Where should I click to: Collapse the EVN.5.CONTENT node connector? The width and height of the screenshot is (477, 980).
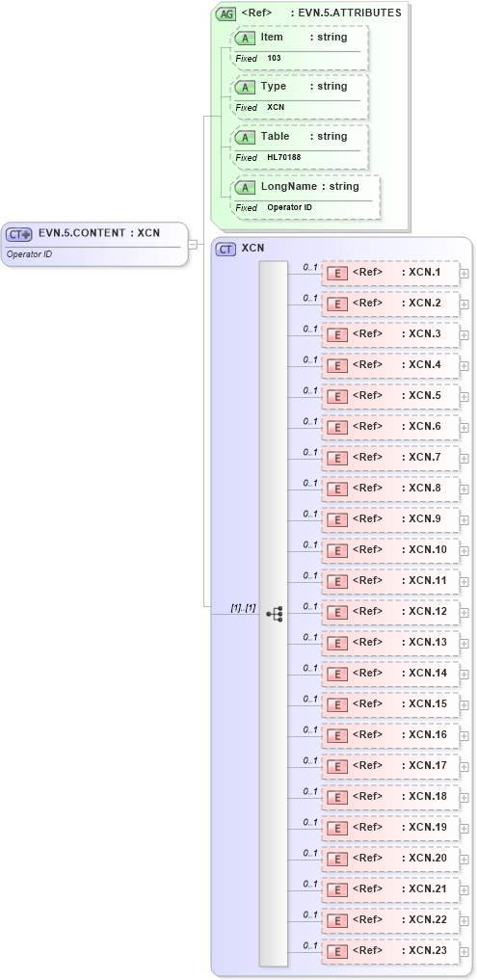click(x=193, y=245)
